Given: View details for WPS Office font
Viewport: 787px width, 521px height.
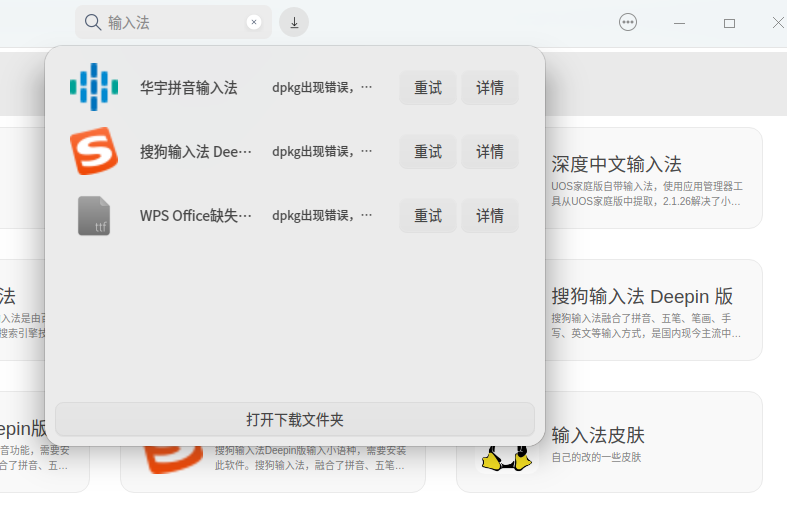Looking at the screenshot, I should [x=490, y=216].
